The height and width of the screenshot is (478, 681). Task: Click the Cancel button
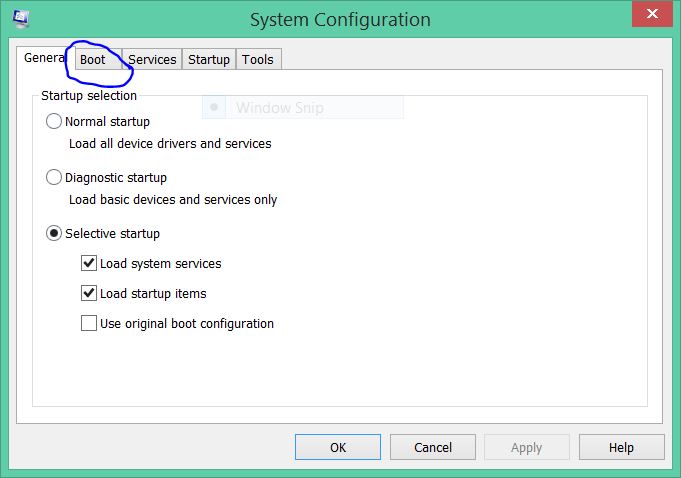(432, 447)
